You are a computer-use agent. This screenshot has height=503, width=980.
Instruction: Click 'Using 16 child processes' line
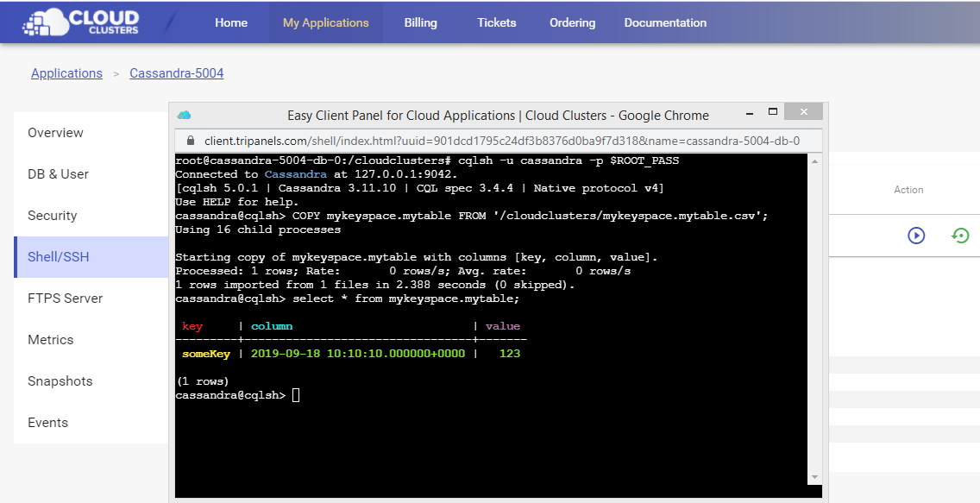pyautogui.click(x=258, y=229)
